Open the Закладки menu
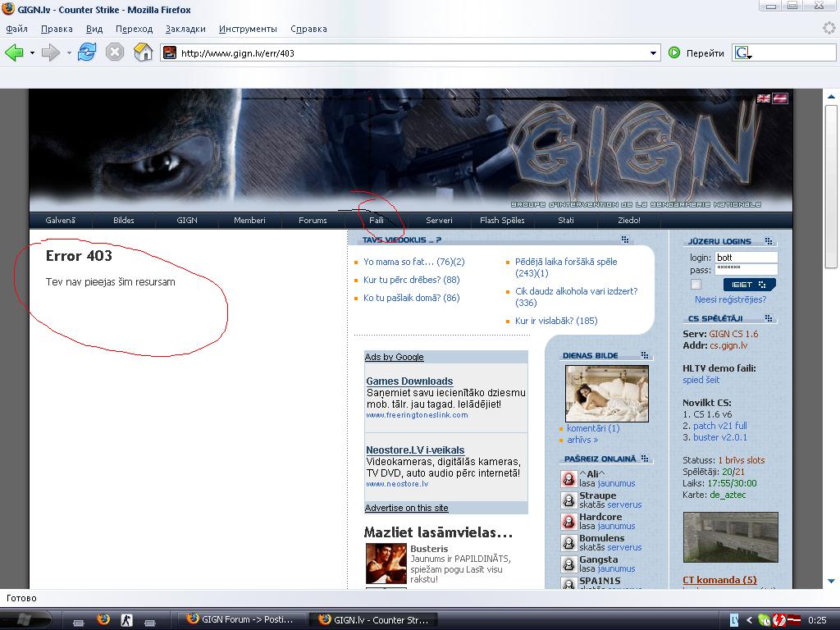The width and height of the screenshot is (840, 630). click(185, 29)
